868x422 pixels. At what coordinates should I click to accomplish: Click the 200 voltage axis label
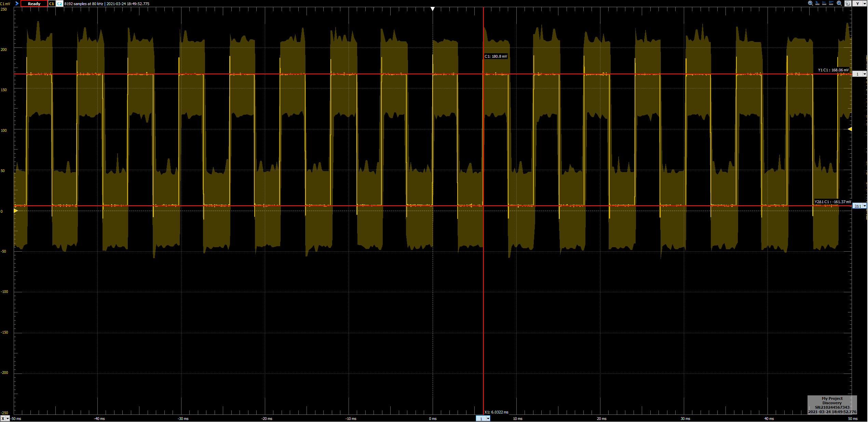3,50
